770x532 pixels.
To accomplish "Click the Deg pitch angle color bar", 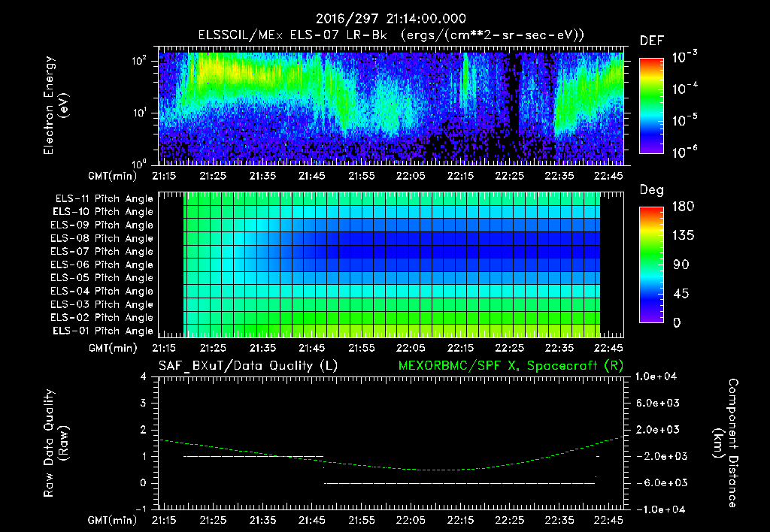I will [652, 264].
